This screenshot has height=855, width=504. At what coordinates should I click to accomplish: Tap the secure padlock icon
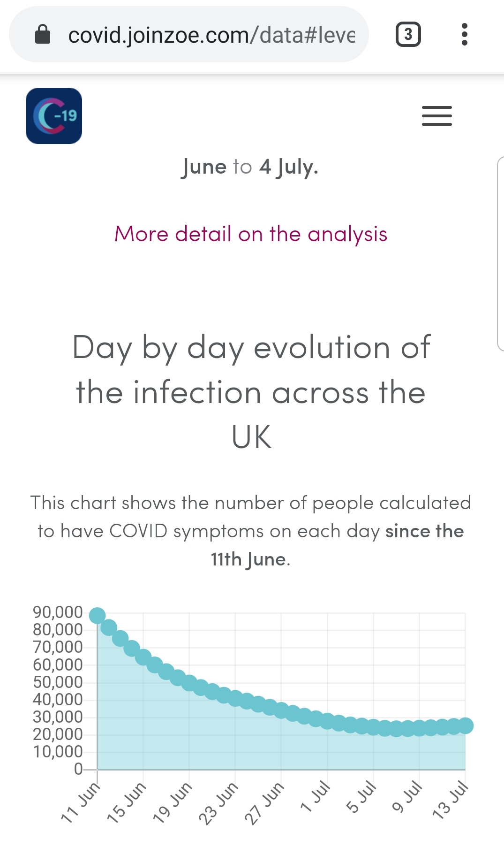tap(43, 34)
